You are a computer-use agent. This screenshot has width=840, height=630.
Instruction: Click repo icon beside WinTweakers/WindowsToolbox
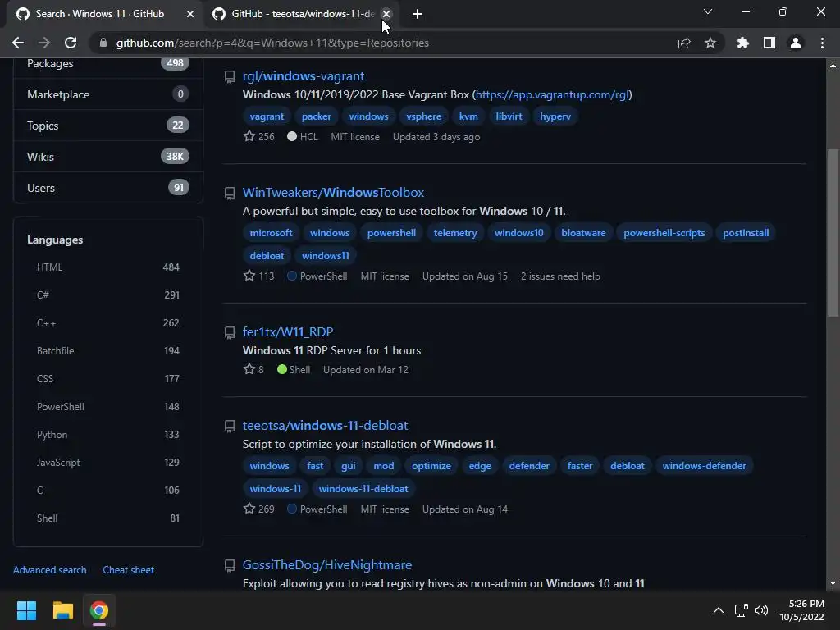(230, 194)
